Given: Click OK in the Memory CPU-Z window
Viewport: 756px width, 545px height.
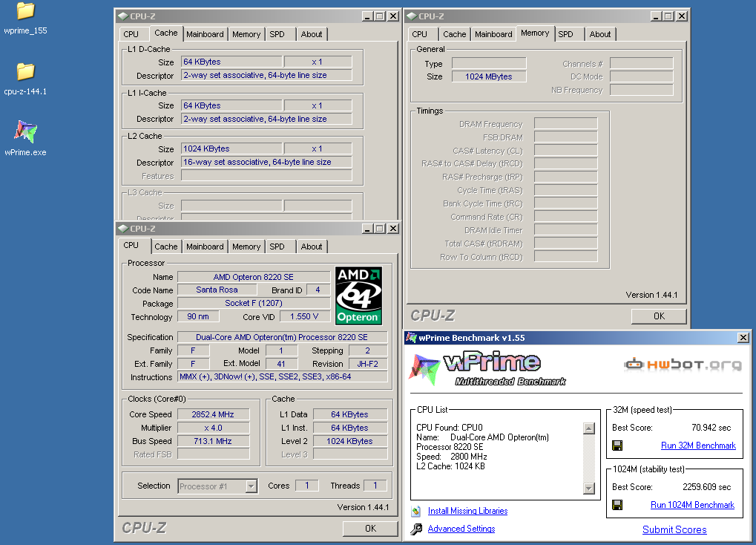Looking at the screenshot, I should 659,316.
